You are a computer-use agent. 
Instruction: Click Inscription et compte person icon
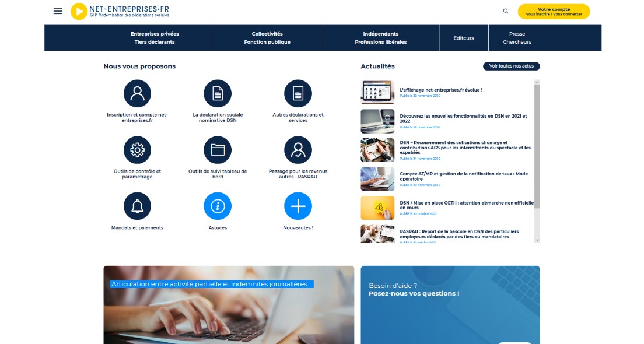tap(137, 94)
